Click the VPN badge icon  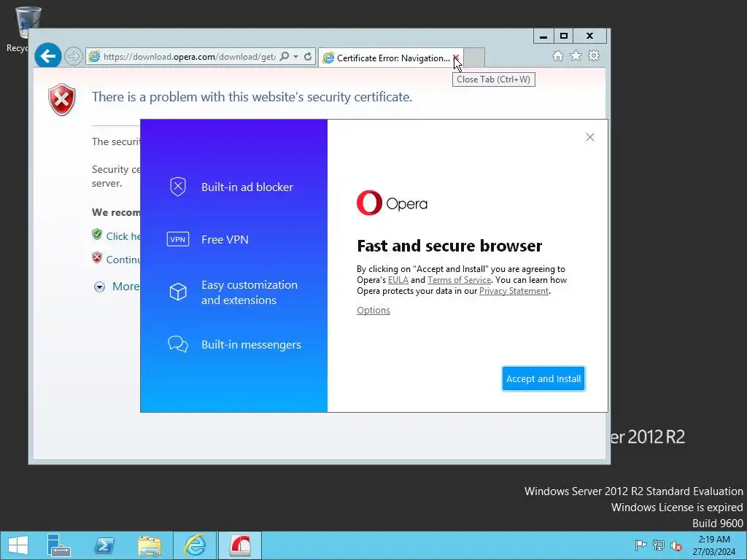click(x=178, y=239)
